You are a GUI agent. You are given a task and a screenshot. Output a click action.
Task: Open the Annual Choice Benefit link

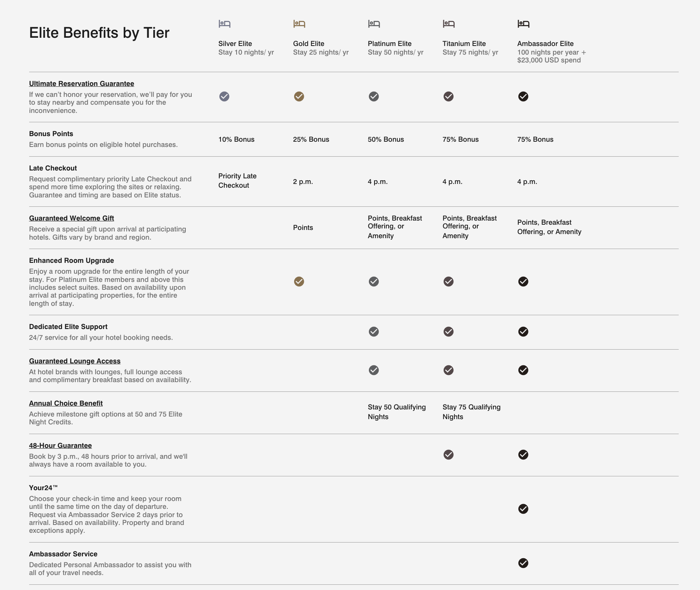[x=66, y=403]
